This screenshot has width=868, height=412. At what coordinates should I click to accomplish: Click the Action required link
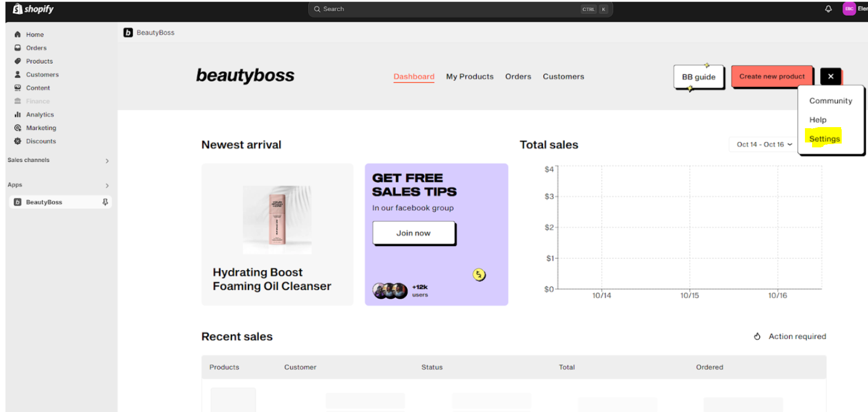pyautogui.click(x=797, y=336)
